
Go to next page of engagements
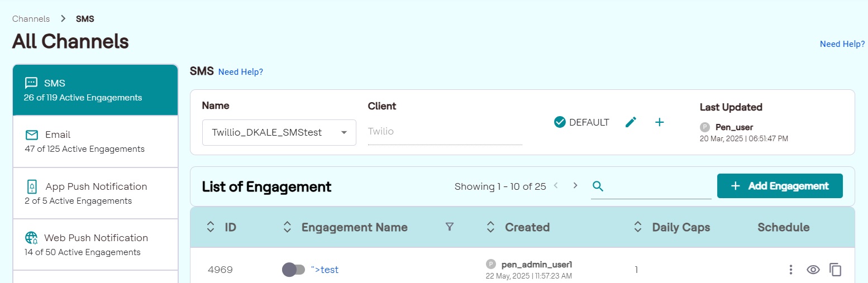pos(575,185)
